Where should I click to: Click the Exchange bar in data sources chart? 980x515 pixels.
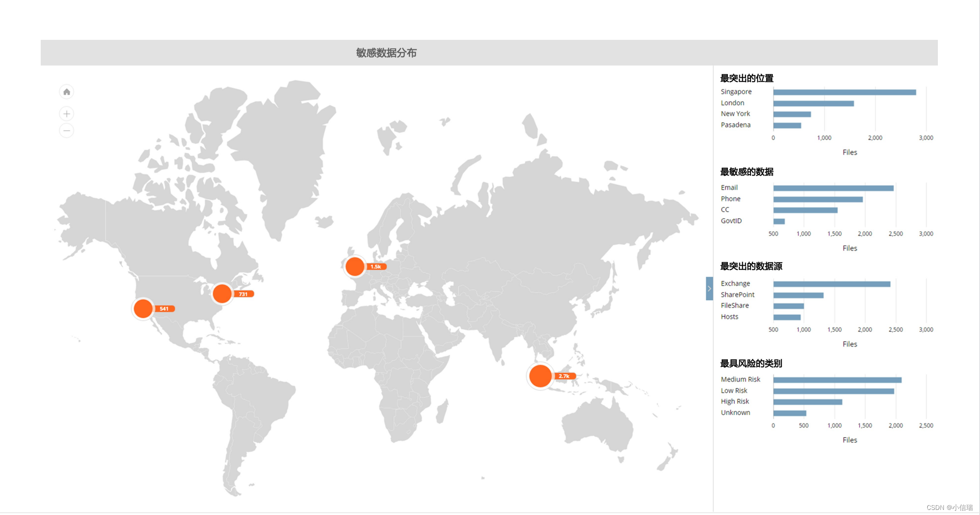point(831,284)
